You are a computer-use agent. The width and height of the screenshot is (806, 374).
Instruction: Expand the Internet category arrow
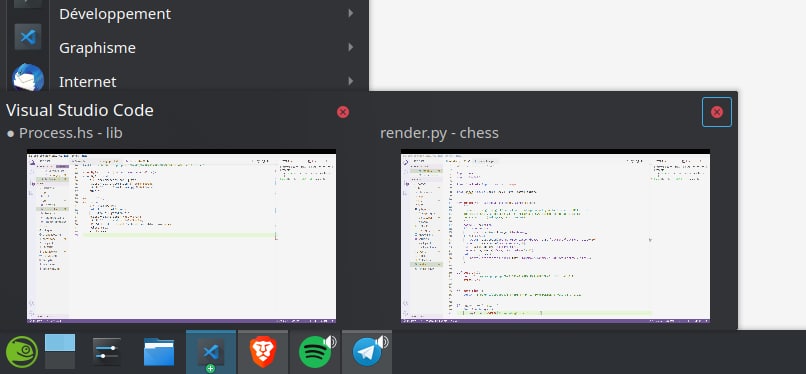click(x=351, y=81)
